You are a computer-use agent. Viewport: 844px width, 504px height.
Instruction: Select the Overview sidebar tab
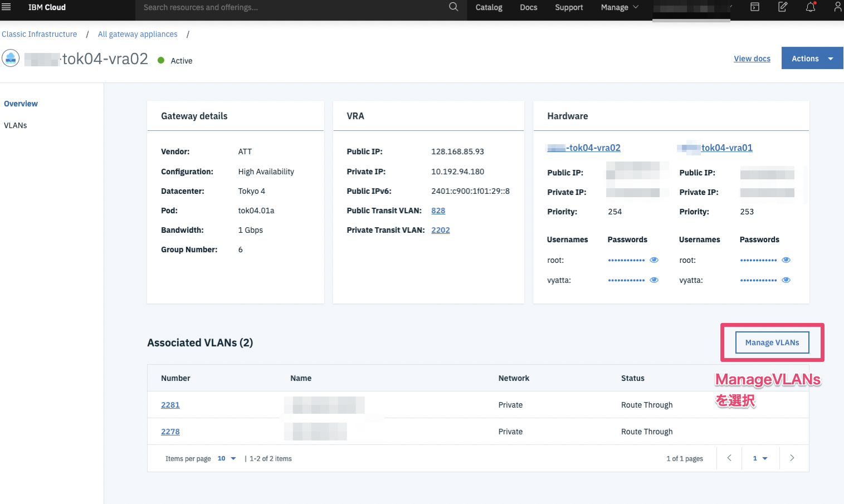21,104
